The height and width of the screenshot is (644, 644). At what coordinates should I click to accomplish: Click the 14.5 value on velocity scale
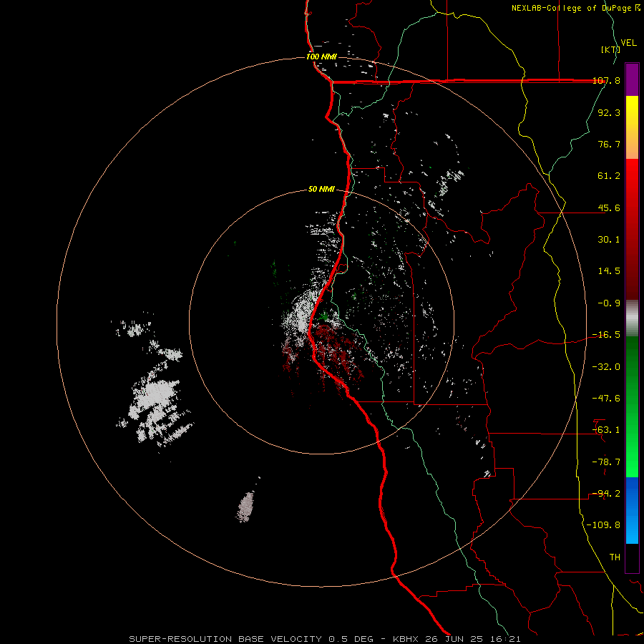(609, 271)
